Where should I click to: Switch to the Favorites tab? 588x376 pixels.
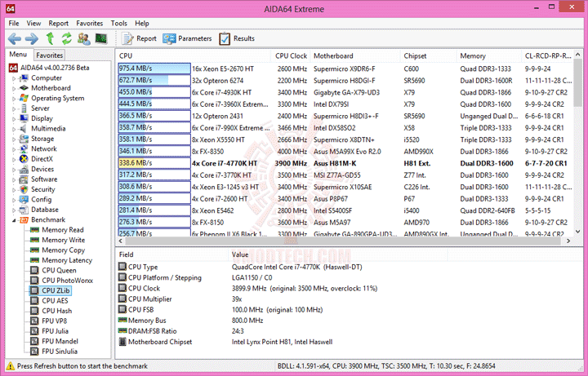tap(49, 55)
